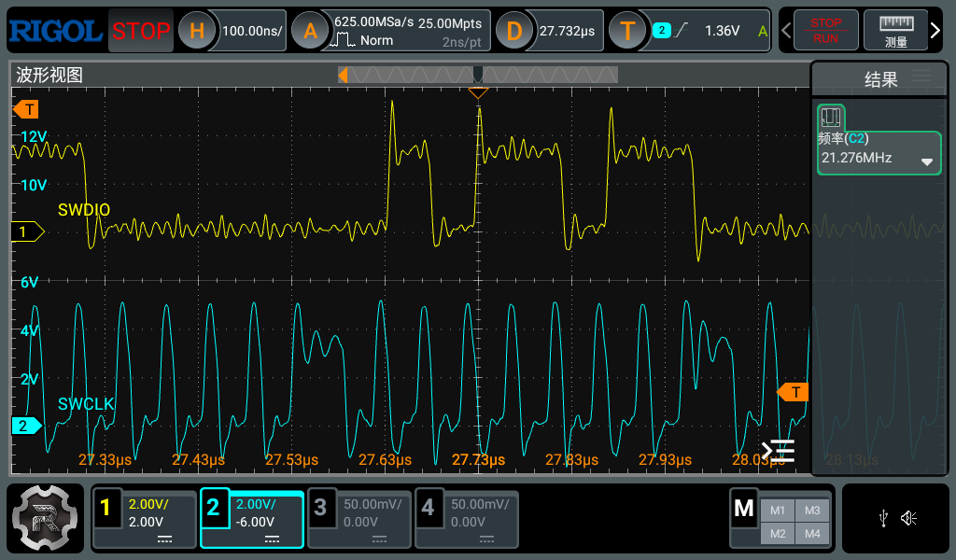
Task: Click the memory overview waveform navigation bar
Action: (x=478, y=75)
